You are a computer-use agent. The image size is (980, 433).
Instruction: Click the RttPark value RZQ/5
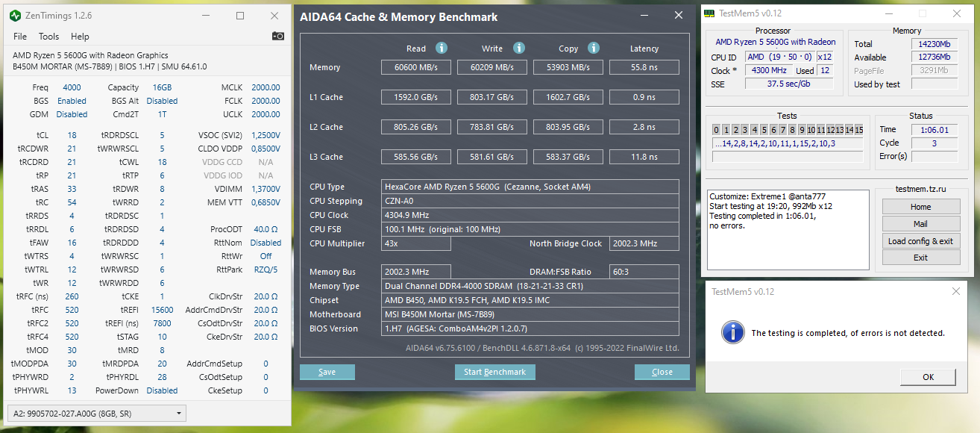coord(266,270)
